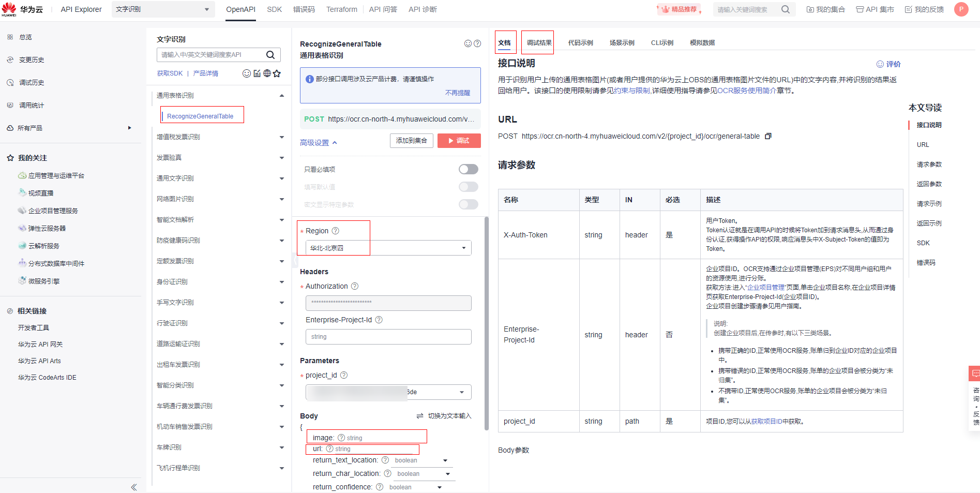The image size is (980, 493).
Task: Click the red 调试 button
Action: (x=459, y=141)
